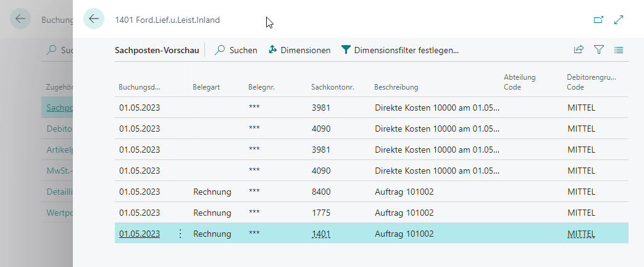The height and width of the screenshot is (267, 644).
Task: Click Auftrag 101002 in 1775 row
Action: [x=404, y=213]
